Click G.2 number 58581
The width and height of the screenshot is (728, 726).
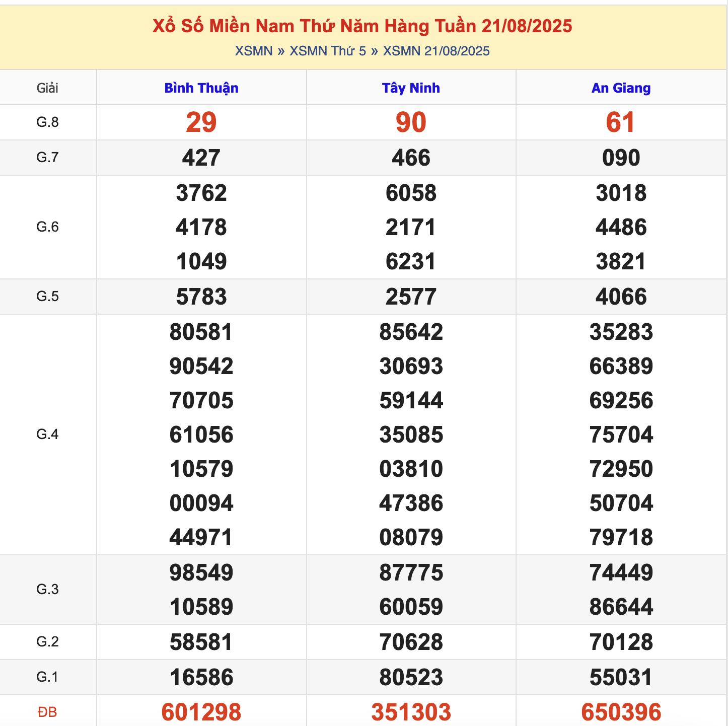click(x=201, y=642)
